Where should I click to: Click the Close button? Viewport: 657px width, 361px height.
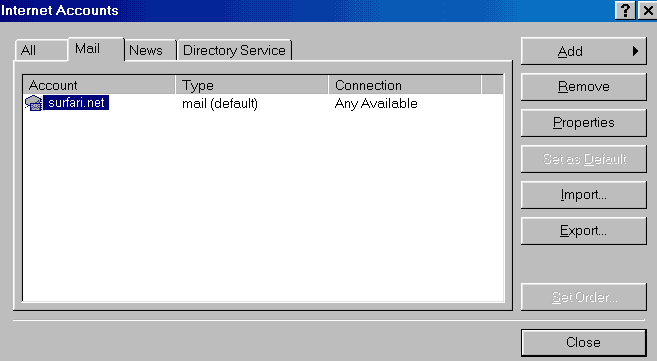coord(584,343)
